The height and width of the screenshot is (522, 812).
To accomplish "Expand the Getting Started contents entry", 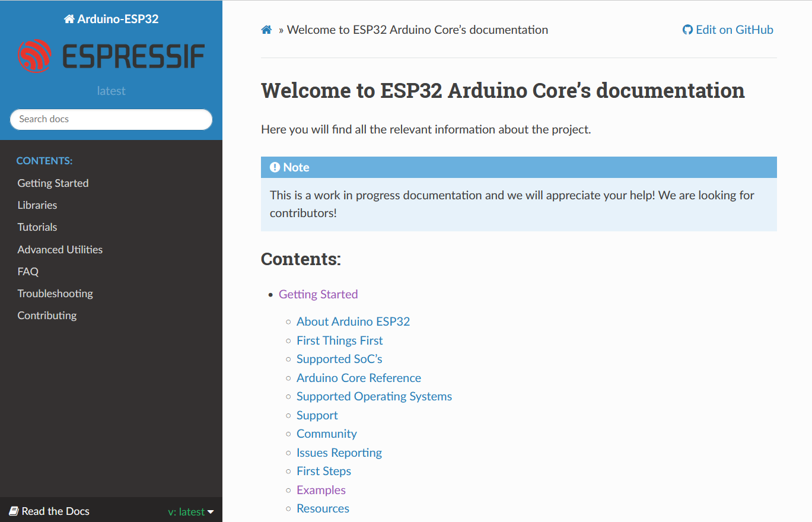I will tap(318, 294).
